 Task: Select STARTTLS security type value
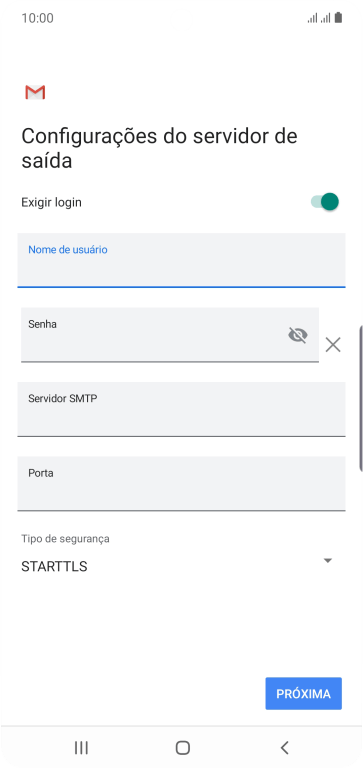tap(54, 567)
